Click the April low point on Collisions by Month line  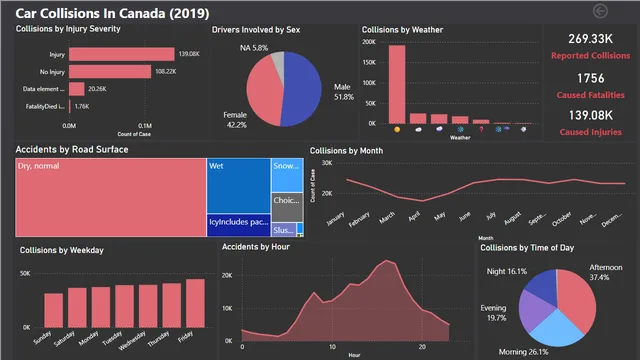point(423,201)
